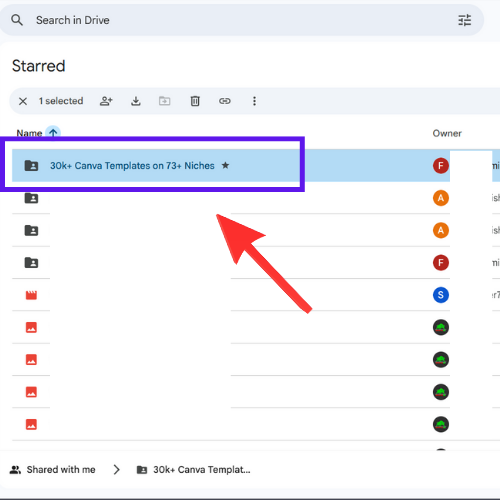Copy link with the chain icon
The image size is (500, 500).
225,101
